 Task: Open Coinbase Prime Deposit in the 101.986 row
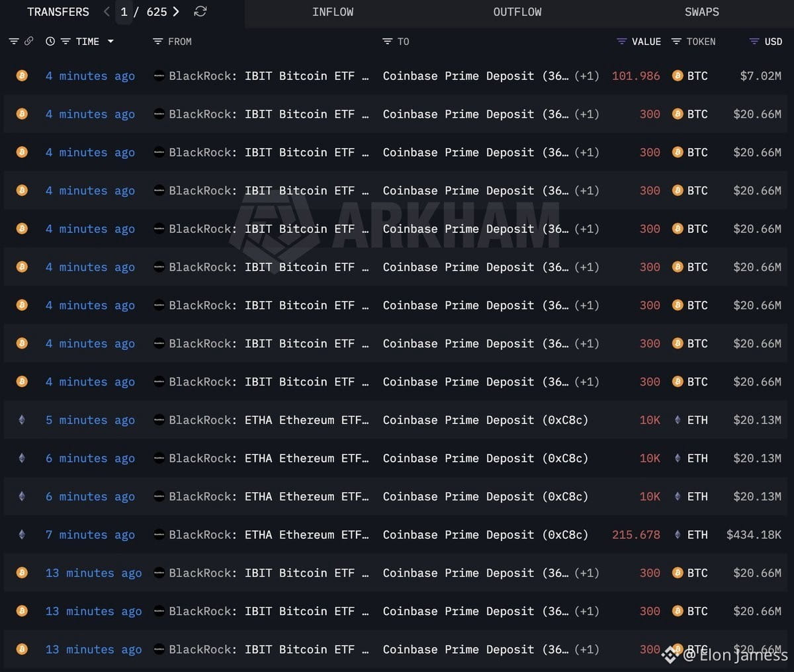[x=475, y=76]
